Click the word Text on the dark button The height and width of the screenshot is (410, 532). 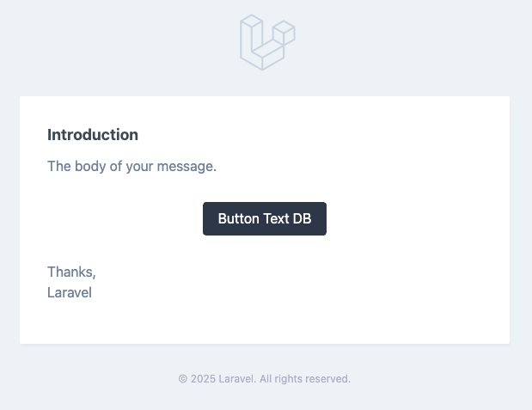click(x=276, y=218)
